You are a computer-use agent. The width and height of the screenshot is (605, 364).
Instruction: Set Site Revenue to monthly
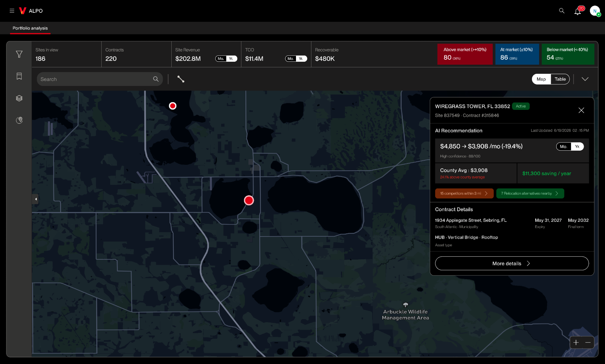coord(221,59)
